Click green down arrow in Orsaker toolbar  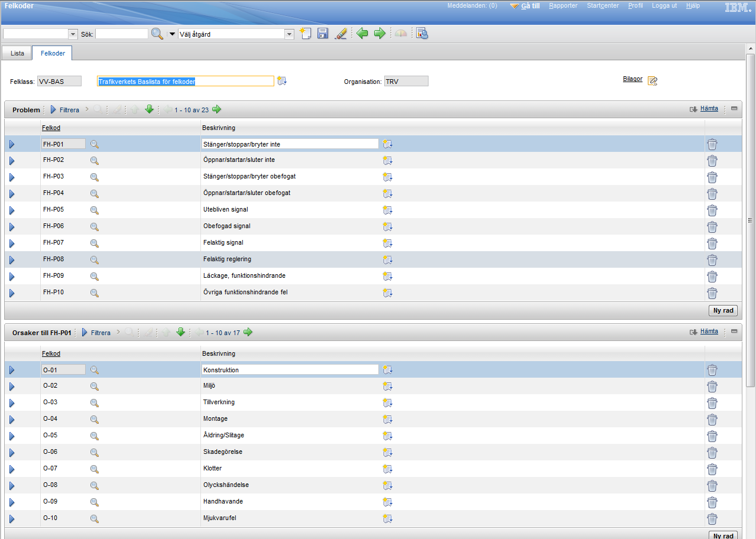coord(181,332)
